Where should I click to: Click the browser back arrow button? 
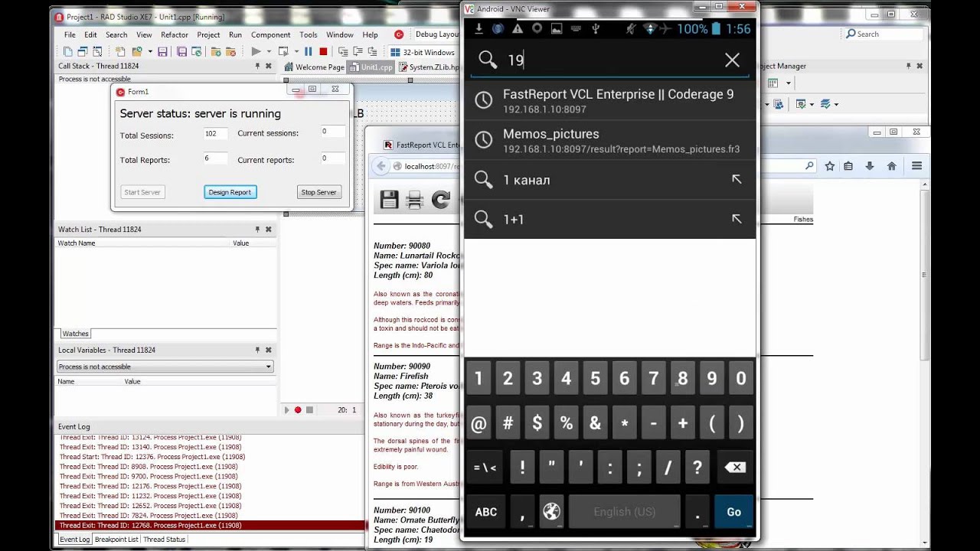[381, 166]
